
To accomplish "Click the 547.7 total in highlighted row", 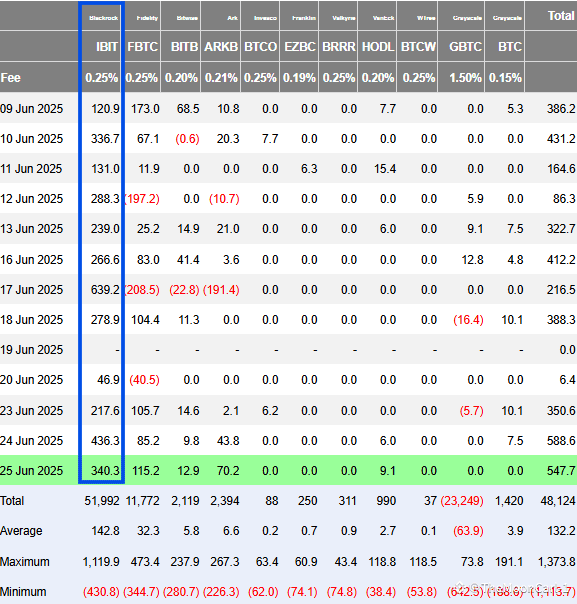I will [x=561, y=471].
